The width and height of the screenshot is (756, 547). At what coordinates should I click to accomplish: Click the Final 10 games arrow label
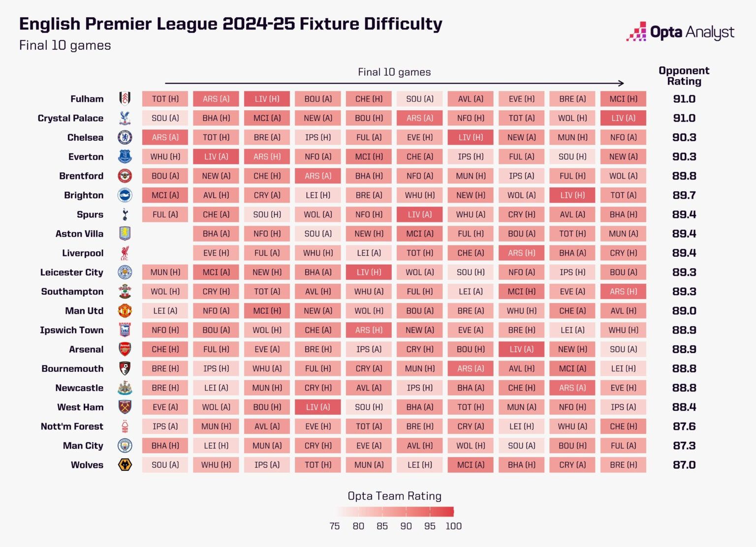[x=394, y=72]
